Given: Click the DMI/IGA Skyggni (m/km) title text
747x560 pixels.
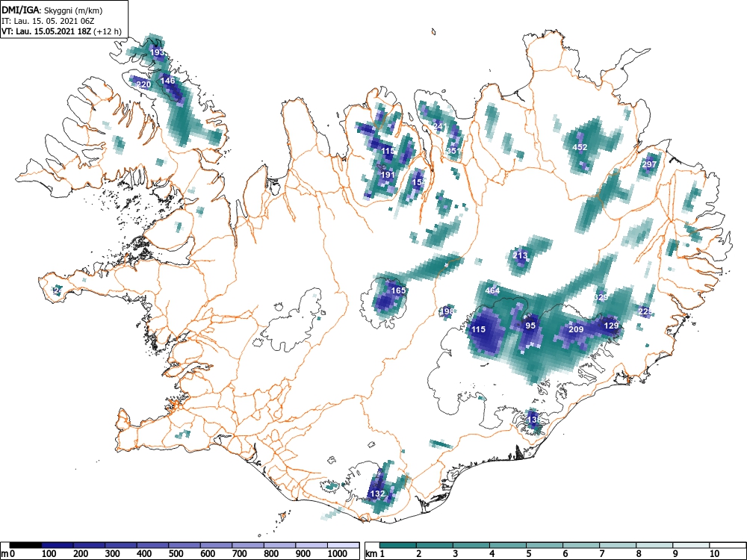Looking at the screenshot, I should coord(52,10).
